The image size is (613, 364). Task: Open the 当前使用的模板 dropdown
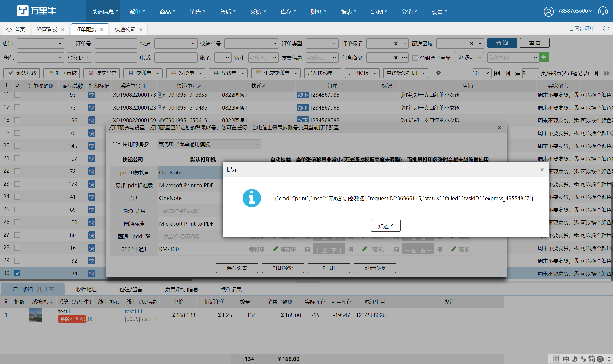pyautogui.click(x=210, y=144)
